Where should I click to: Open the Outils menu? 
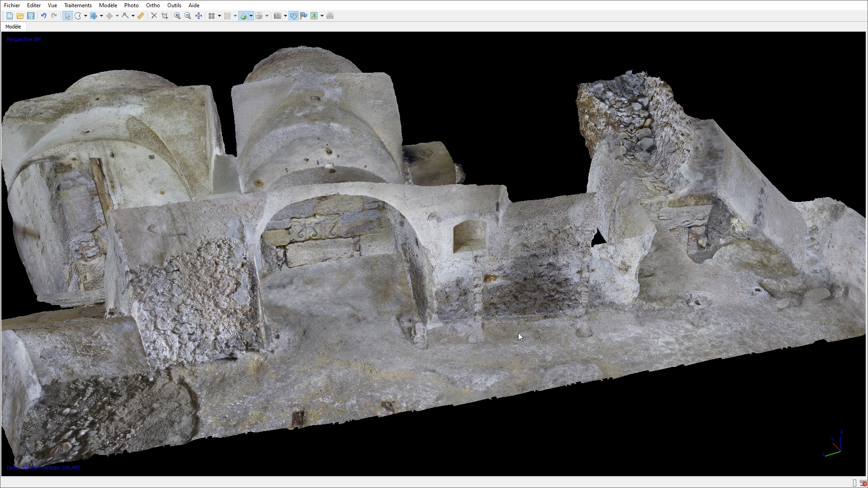point(174,5)
